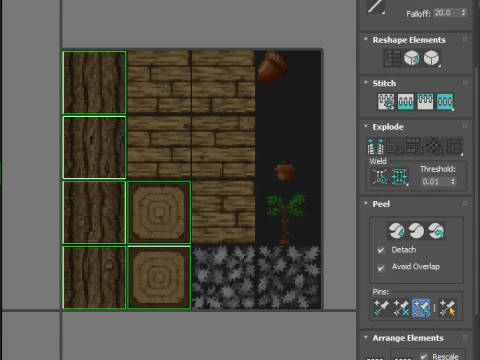The image size is (480, 360).
Task: Select the linear falloff type icon
Action: (x=376, y=6)
